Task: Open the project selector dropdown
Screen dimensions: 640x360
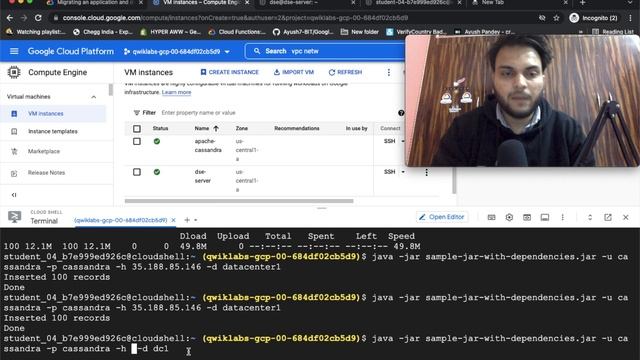Action: (x=177, y=51)
